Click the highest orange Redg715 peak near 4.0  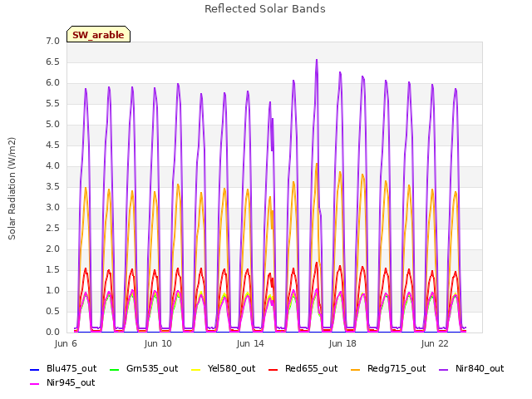317,165
